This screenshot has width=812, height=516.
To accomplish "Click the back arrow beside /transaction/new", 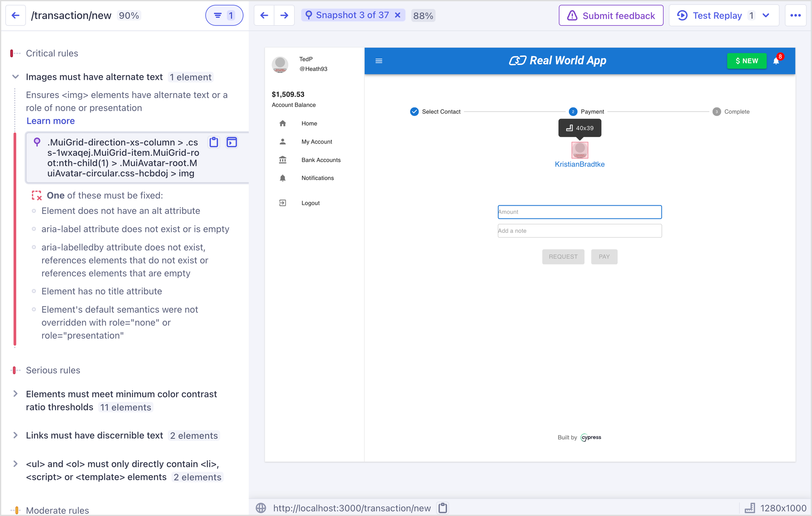I will [15, 15].
